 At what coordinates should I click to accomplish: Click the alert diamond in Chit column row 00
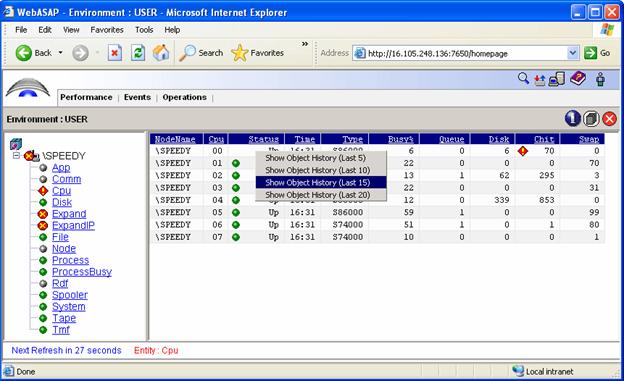[523, 150]
